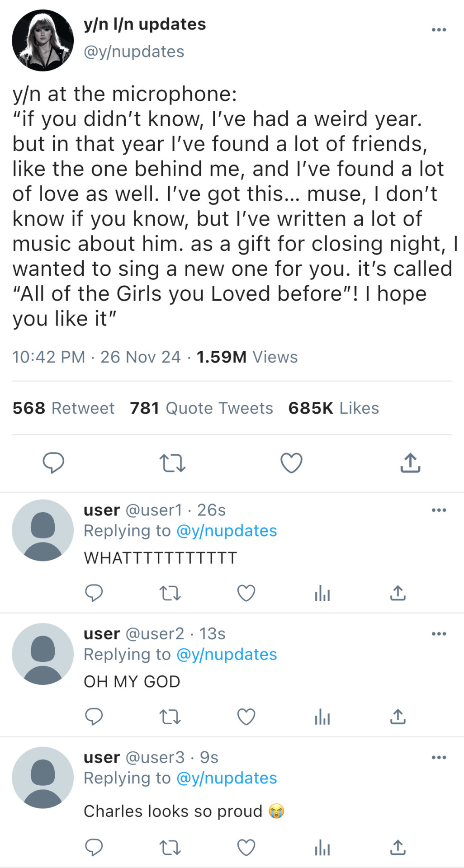This screenshot has width=464, height=868.
Task: Open @y/nupdates link in user1's reply
Action: 227,531
